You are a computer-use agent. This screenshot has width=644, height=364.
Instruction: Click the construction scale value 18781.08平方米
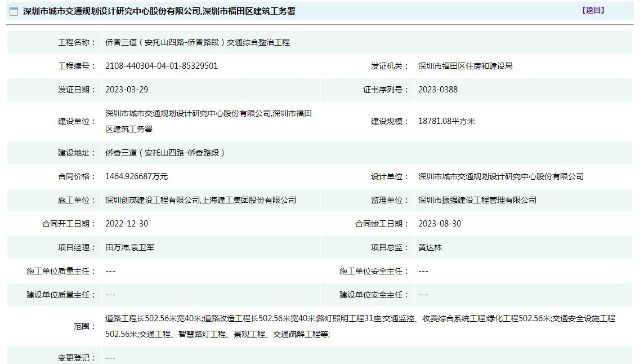(x=446, y=121)
